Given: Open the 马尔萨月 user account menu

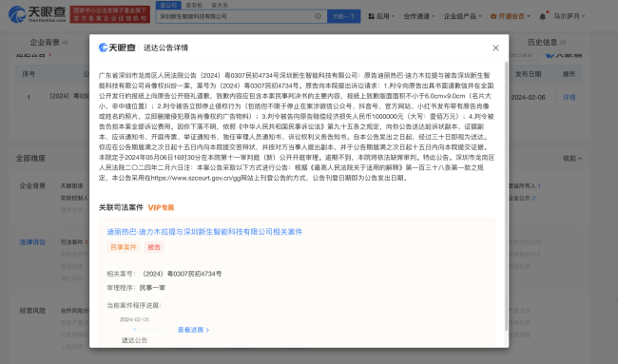Looking at the screenshot, I should pyautogui.click(x=570, y=16).
